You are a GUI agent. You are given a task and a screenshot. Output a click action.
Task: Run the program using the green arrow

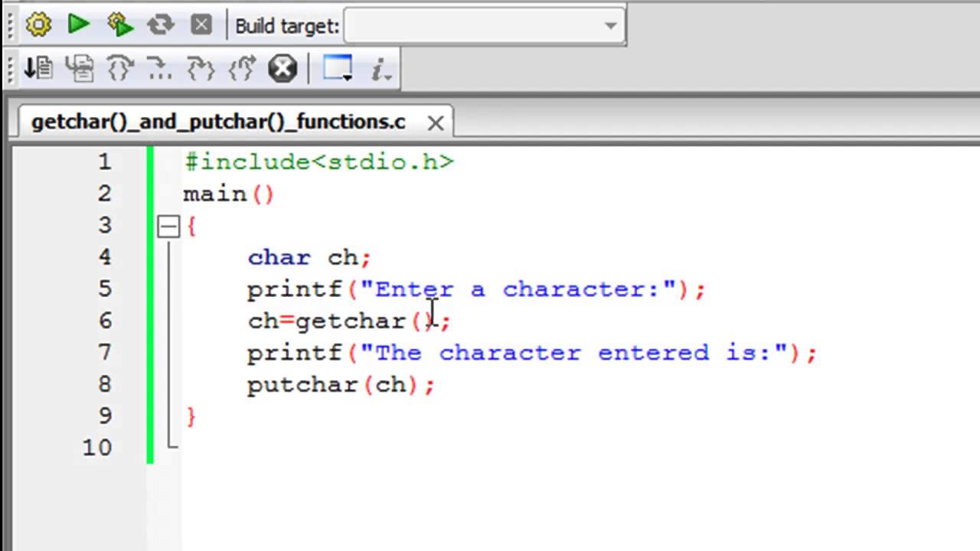coord(78,24)
